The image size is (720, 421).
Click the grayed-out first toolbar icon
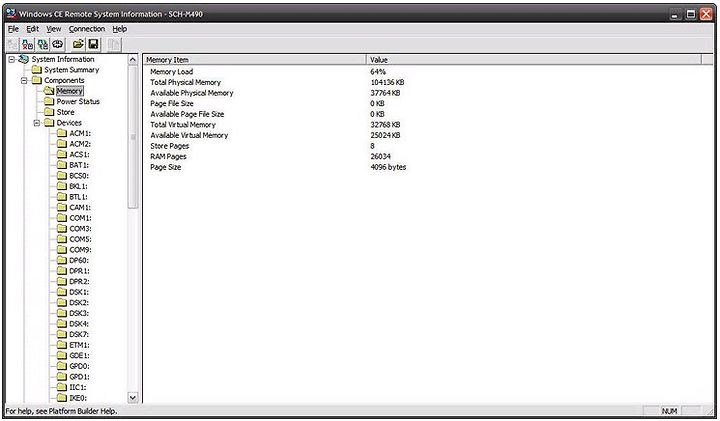[x=12, y=44]
